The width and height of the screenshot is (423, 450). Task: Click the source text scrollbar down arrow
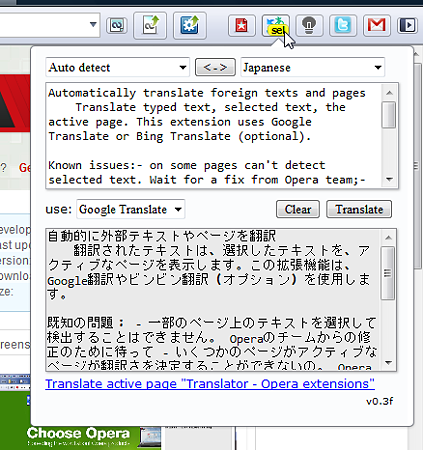click(x=389, y=180)
